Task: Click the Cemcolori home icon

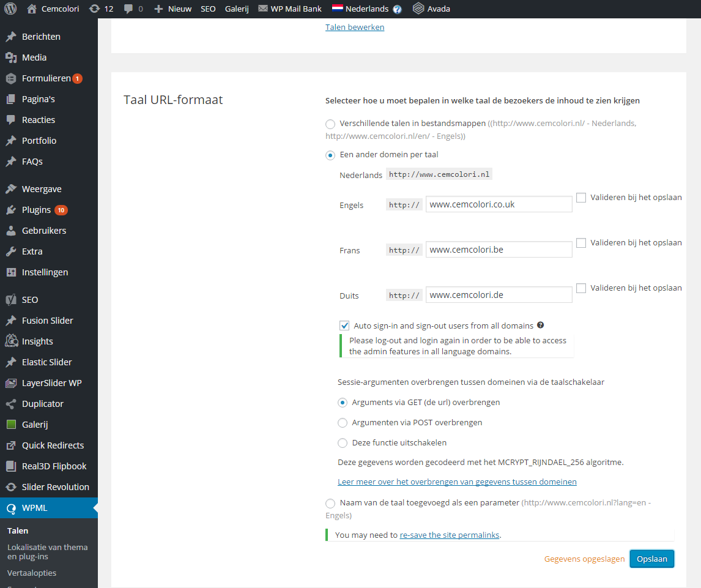Action: (x=32, y=9)
